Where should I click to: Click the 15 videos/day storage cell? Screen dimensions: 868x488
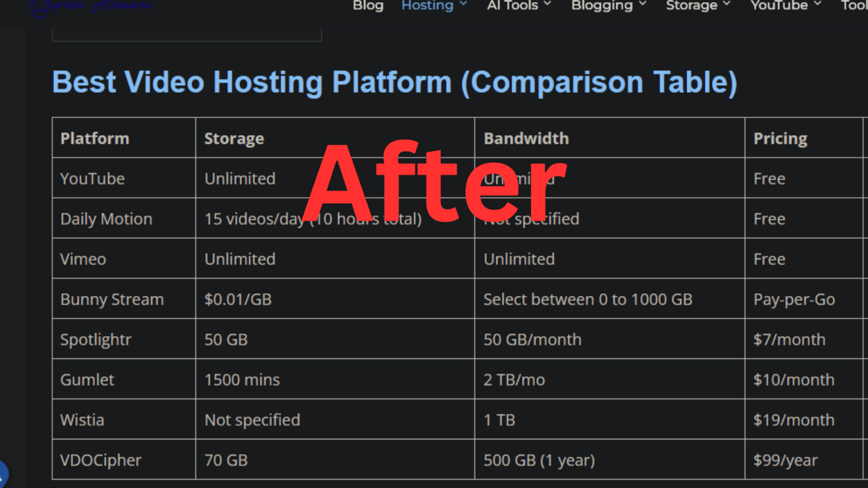(x=335, y=218)
